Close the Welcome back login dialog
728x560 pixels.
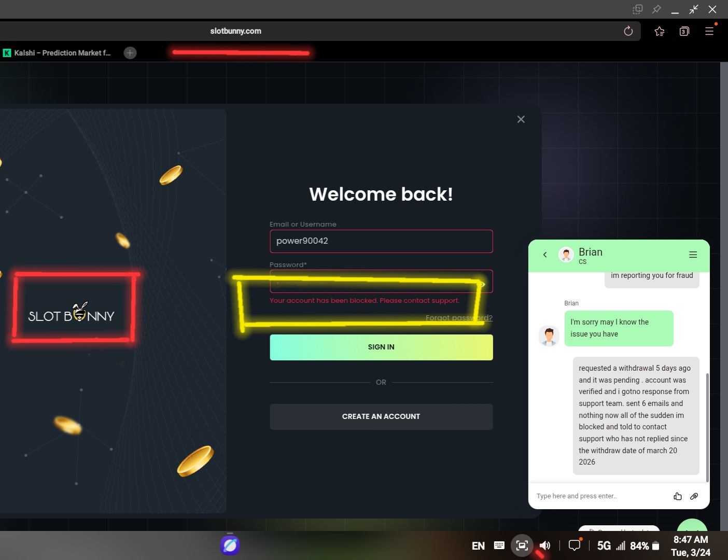click(521, 119)
